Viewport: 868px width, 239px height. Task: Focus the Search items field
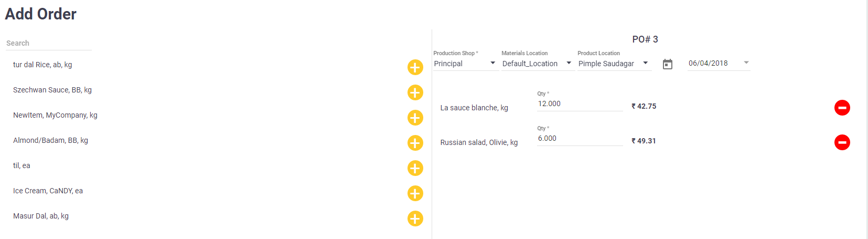(x=48, y=43)
